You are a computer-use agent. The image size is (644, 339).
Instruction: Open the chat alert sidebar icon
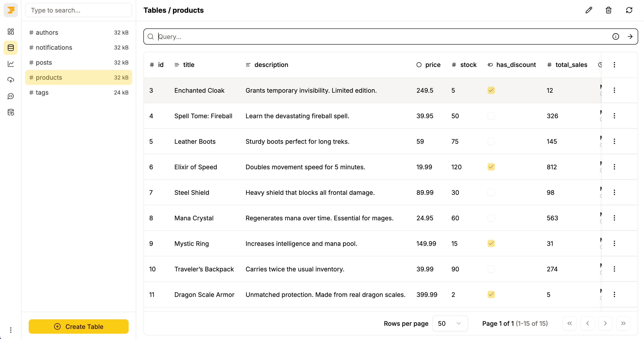pos(11,96)
